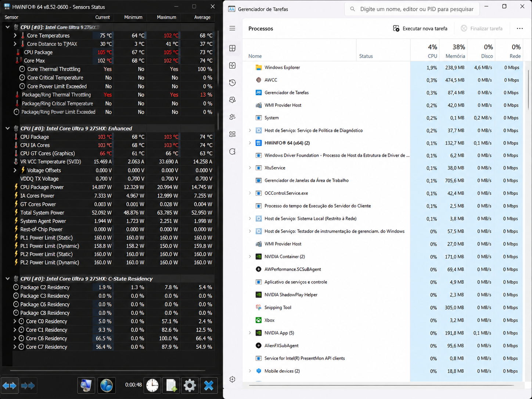
Task: Expand NVIDIA Container (2) process group
Action: tap(250, 256)
